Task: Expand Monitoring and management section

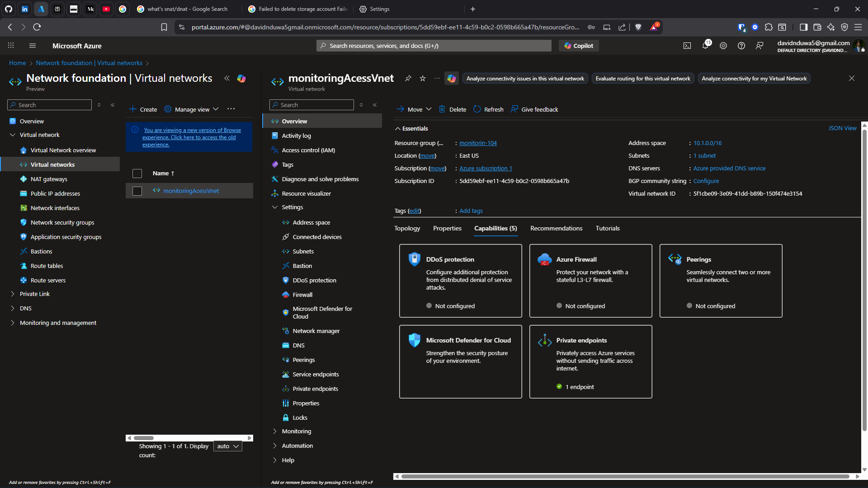Action: tap(12, 323)
